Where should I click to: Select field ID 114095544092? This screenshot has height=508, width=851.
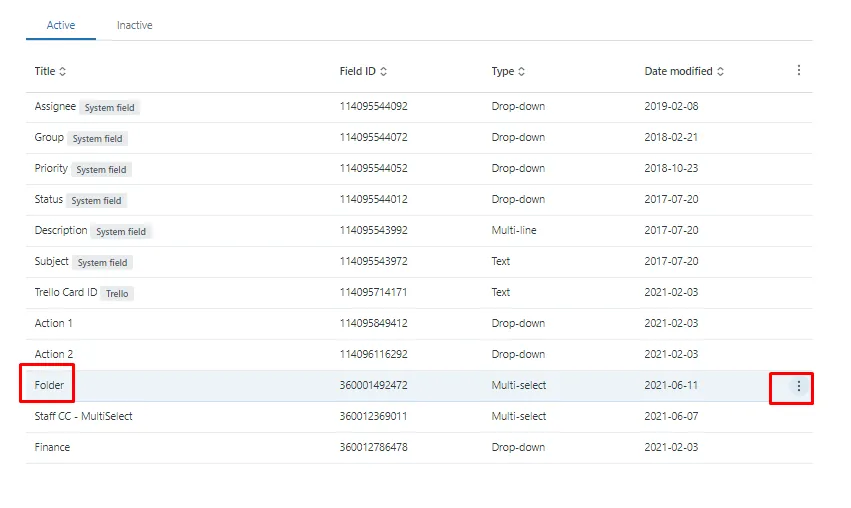tap(373, 106)
